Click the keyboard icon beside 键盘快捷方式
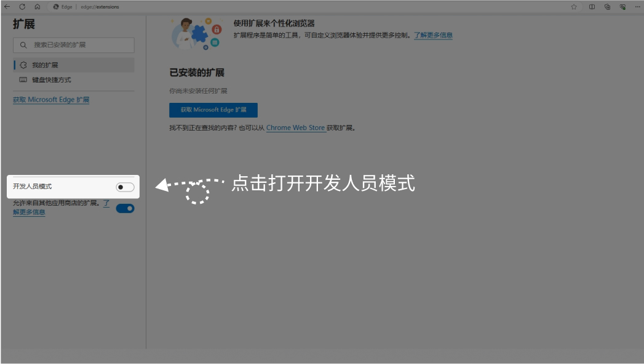The image size is (644, 364). coord(22,79)
